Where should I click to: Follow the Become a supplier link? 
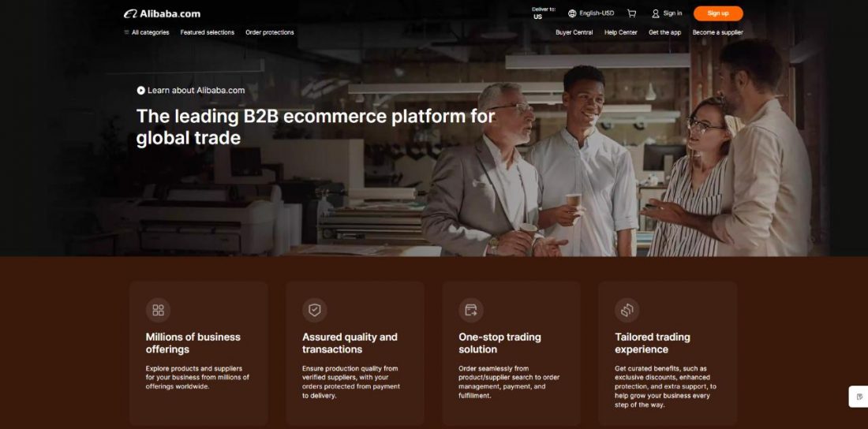tap(717, 32)
